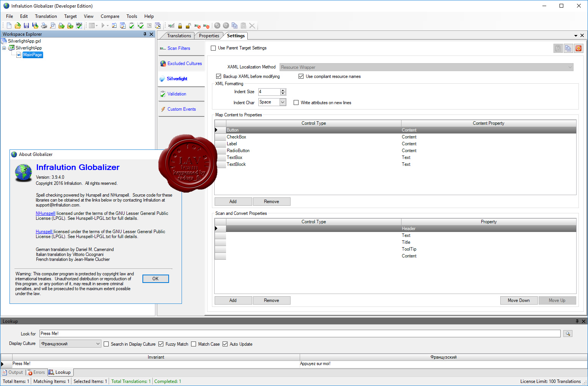Screen dimensions: 588x386
Task: Enable Search in Display Culture
Action: pos(106,344)
